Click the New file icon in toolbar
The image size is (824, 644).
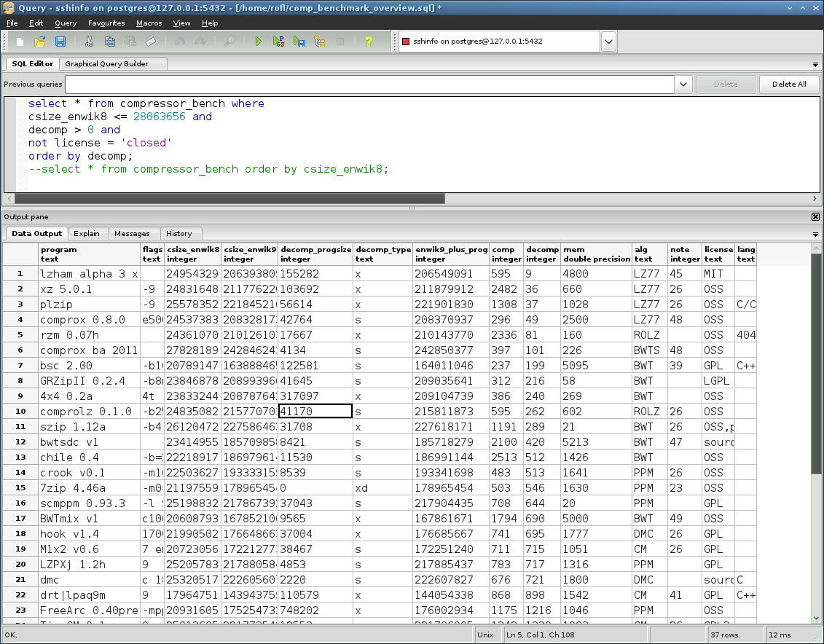(x=20, y=42)
